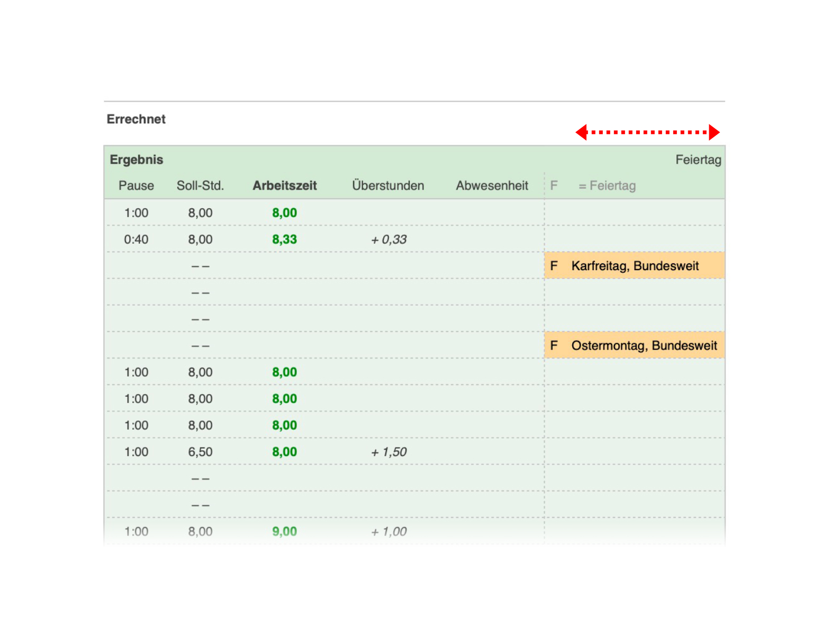Select the Soll-Std. column header
This screenshot has width=840, height=625.
(x=200, y=186)
